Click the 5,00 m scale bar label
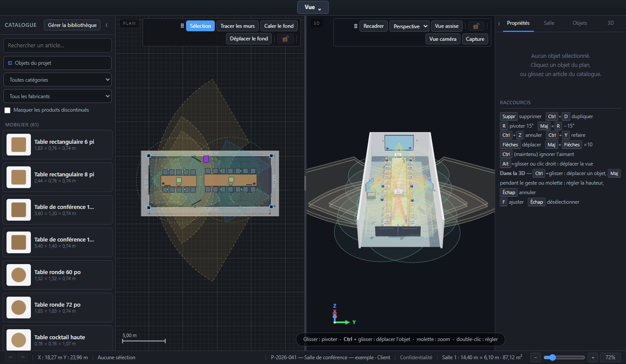This screenshot has width=626, height=364. tap(130, 336)
